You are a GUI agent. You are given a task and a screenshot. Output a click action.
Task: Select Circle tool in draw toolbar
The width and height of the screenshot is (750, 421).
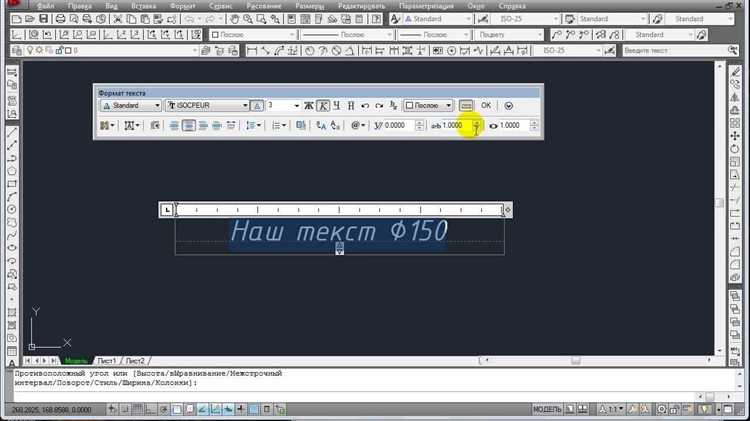tap(12, 210)
